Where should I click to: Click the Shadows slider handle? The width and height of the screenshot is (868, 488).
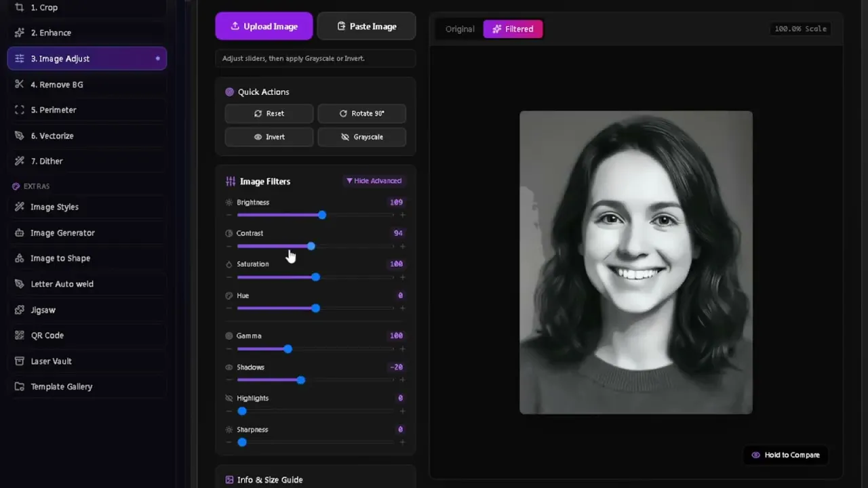tap(300, 380)
